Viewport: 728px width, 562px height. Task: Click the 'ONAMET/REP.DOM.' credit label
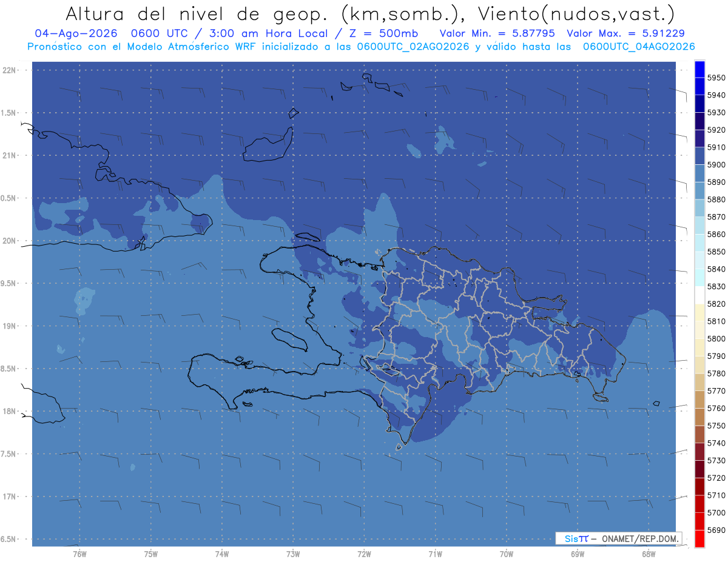pyautogui.click(x=640, y=538)
